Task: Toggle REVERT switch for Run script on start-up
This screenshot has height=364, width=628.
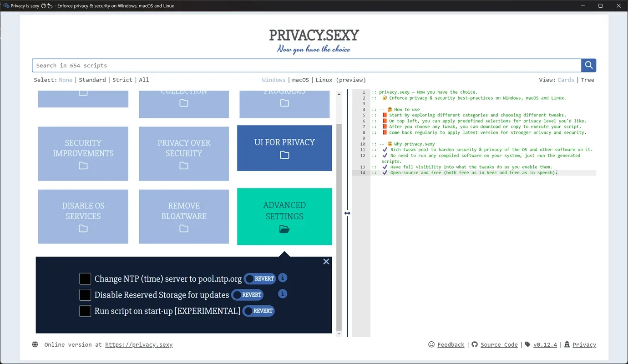Action: 258,311
